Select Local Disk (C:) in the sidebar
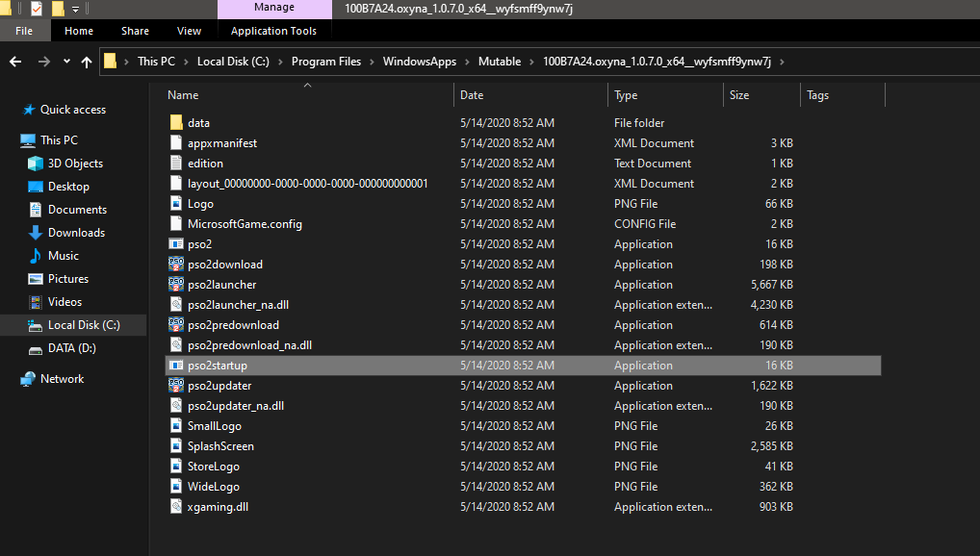Screen dimensions: 980x556 click(84, 325)
